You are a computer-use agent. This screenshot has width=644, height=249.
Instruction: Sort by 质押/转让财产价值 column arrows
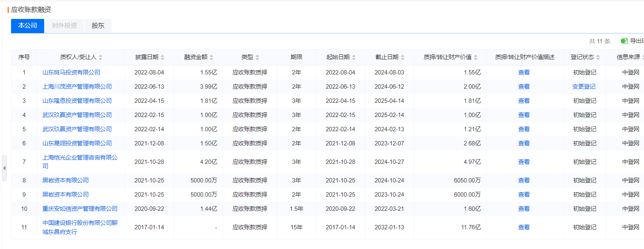(x=476, y=58)
